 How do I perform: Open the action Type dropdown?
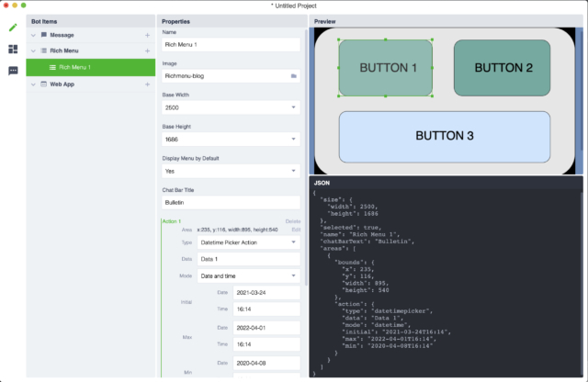pos(292,242)
